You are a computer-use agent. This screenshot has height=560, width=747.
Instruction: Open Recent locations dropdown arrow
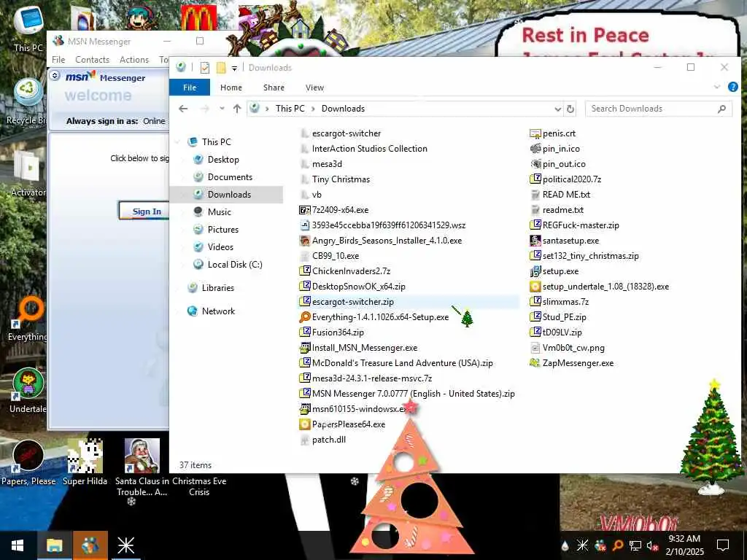point(222,109)
